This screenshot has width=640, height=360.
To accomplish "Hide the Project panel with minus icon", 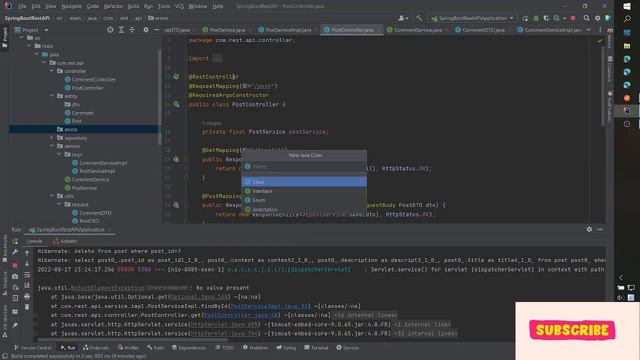I will 156,30.
